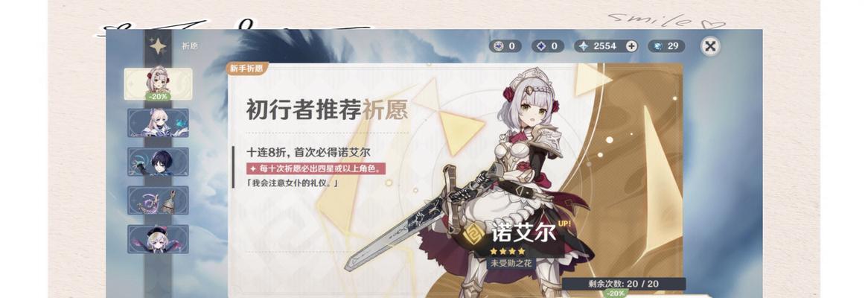The width and height of the screenshot is (868, 298).
Task: Click the four-pointed star wish icon
Action: click(x=158, y=46)
